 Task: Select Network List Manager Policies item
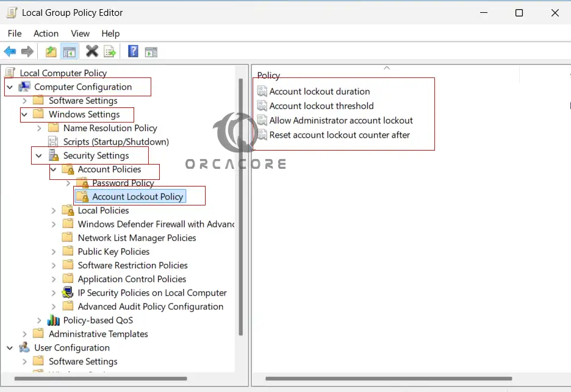tap(137, 238)
